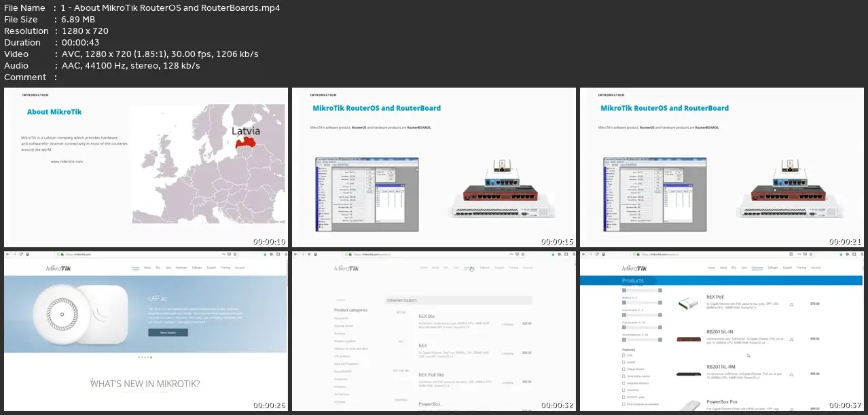Click the stop-loading X in the 00:00:32 frame
The image size is (868, 415).
[308, 254]
